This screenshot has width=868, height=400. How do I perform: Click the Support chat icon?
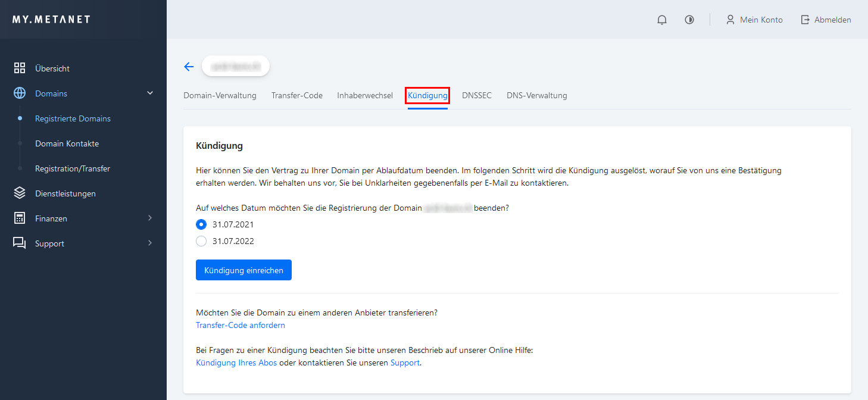pos(20,243)
